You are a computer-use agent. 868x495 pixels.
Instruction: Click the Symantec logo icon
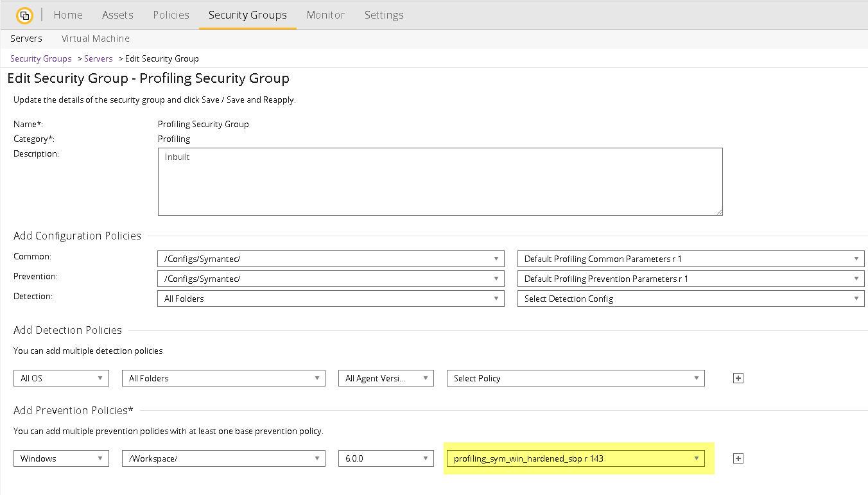point(24,15)
